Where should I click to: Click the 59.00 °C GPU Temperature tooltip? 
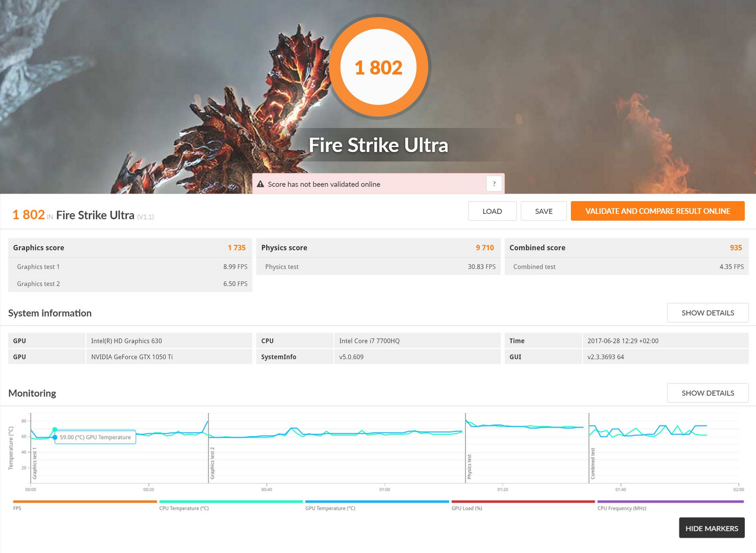point(95,437)
